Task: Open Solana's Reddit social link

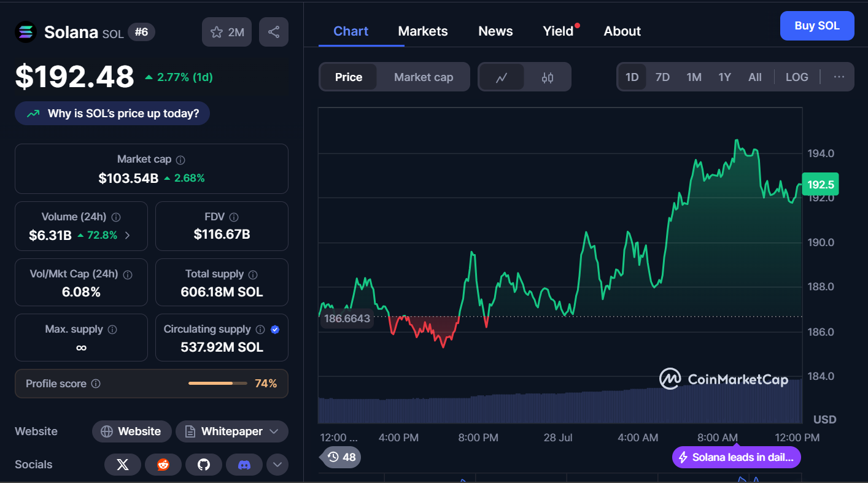Action: [163, 465]
